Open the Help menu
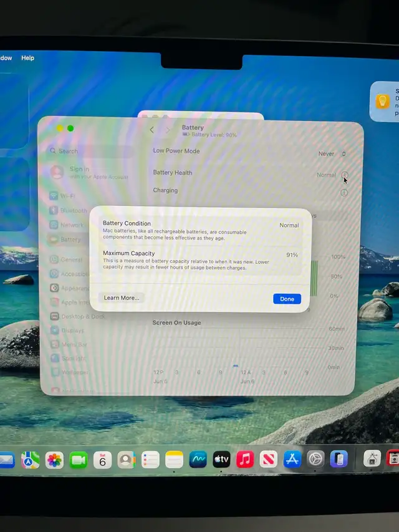Image resolution: width=399 pixels, height=532 pixels. pos(28,58)
